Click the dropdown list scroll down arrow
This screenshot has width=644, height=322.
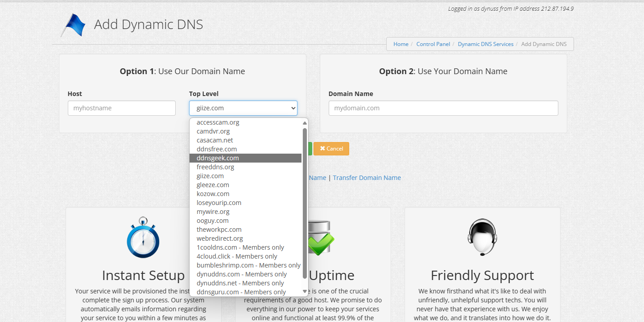click(x=305, y=292)
